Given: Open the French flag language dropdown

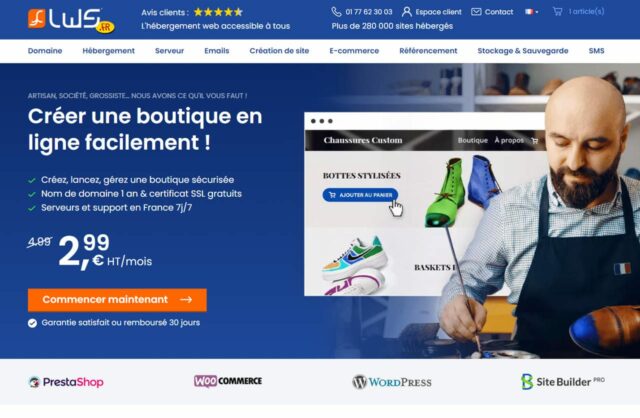Looking at the screenshot, I should point(531,12).
